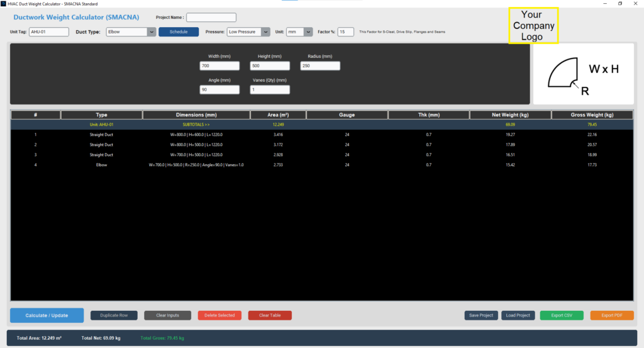Select the Elbow row in table
This screenshot has height=348, width=644.
coord(322,165)
